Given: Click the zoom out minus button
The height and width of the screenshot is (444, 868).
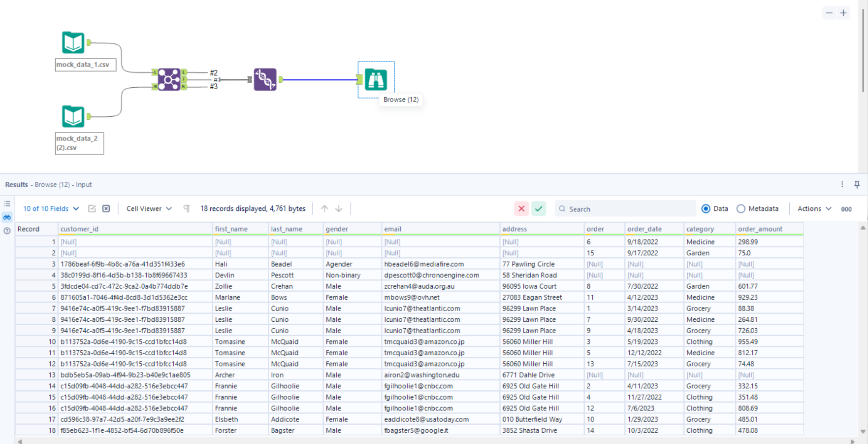Looking at the screenshot, I should (829, 13).
